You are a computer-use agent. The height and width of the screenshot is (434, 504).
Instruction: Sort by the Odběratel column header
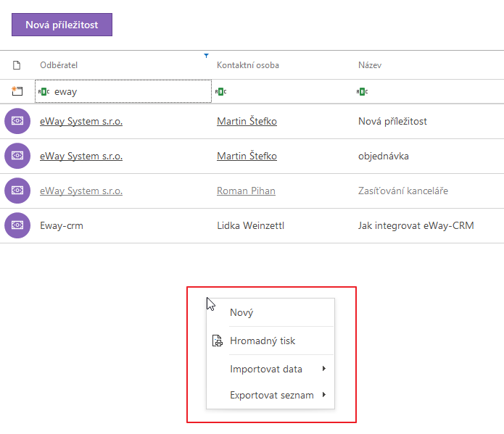59,65
